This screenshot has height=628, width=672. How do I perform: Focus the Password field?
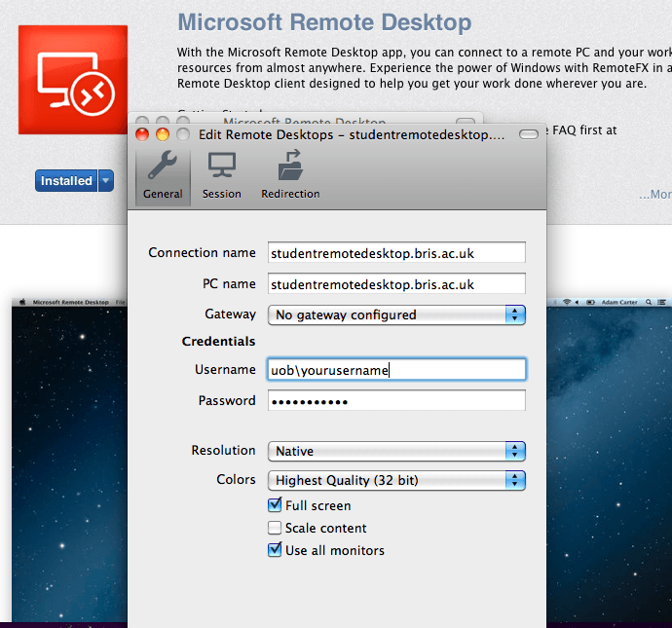click(x=396, y=401)
